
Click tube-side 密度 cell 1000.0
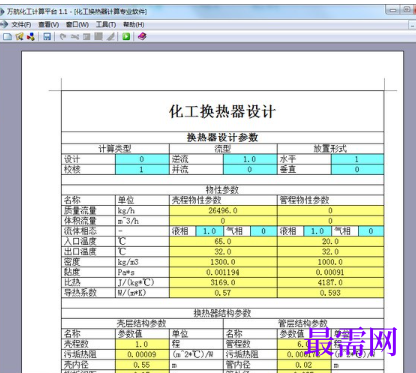[330, 262]
